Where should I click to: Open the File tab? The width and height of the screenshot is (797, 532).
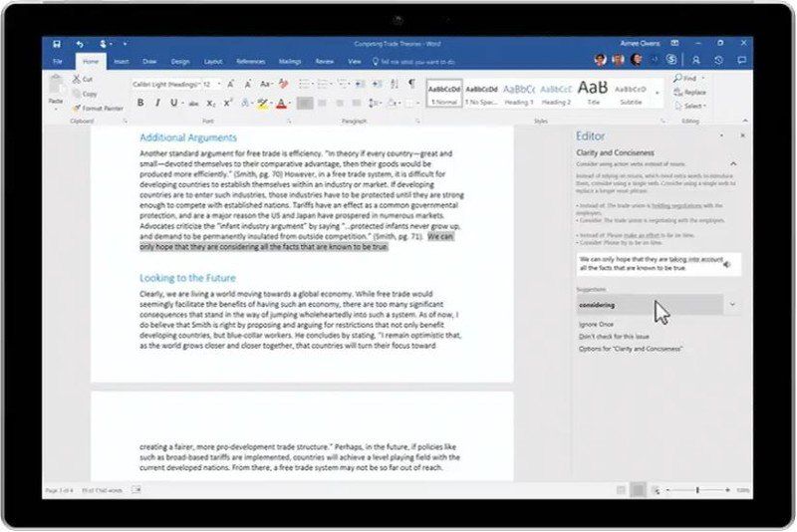(58, 62)
